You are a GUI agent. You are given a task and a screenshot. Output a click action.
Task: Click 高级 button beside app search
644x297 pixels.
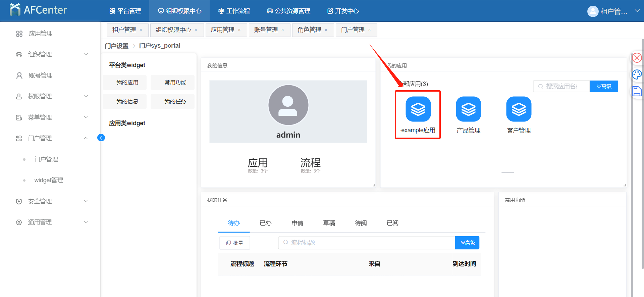(604, 86)
